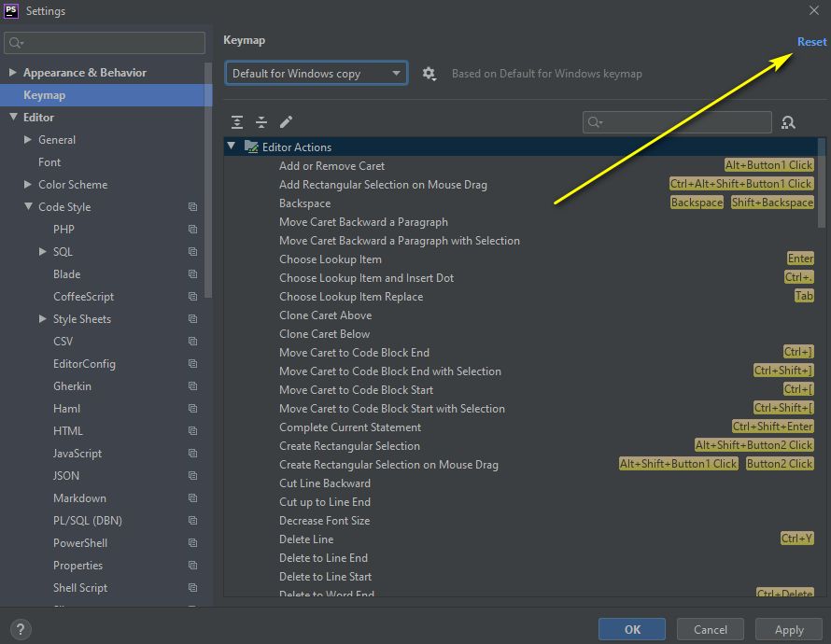Click the copy icon beside Haml
Image resolution: width=831 pixels, height=644 pixels.
click(x=193, y=408)
